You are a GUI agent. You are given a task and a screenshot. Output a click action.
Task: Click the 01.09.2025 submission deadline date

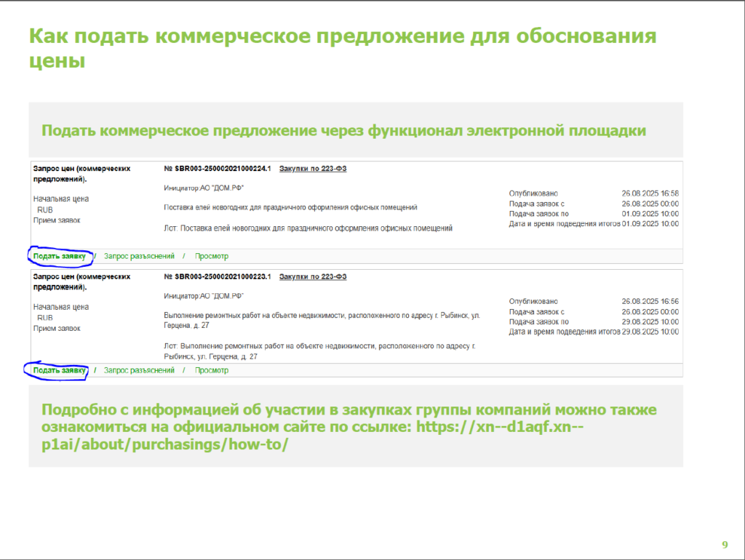point(650,214)
